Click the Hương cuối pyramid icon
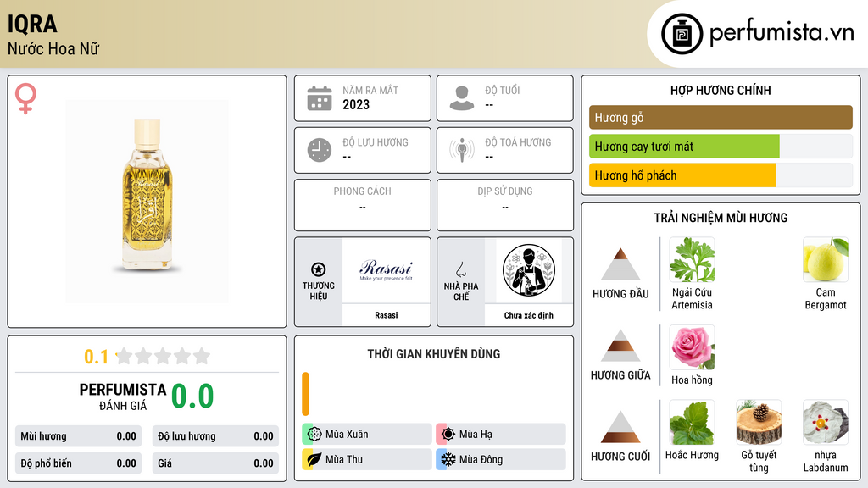868x488 pixels. [620, 427]
